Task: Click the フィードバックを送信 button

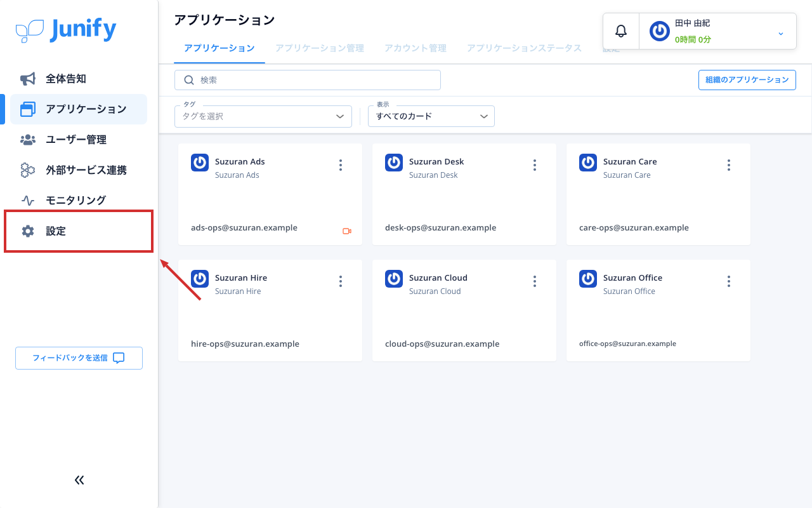Action: [79, 358]
